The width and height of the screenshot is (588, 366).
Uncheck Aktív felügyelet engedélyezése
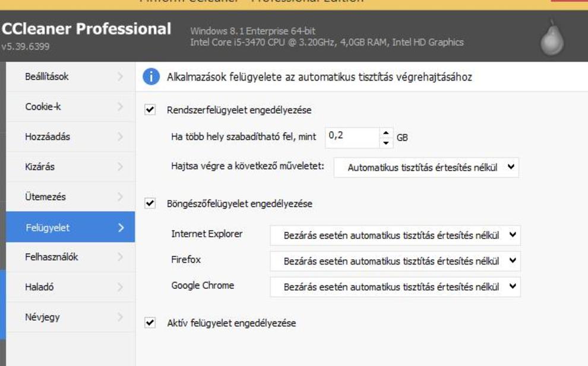pyautogui.click(x=150, y=323)
